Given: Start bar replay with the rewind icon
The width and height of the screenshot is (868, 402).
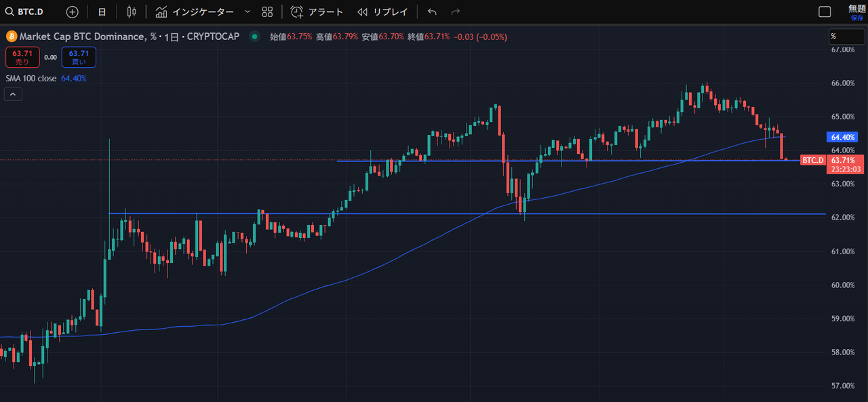Looking at the screenshot, I should coord(363,12).
